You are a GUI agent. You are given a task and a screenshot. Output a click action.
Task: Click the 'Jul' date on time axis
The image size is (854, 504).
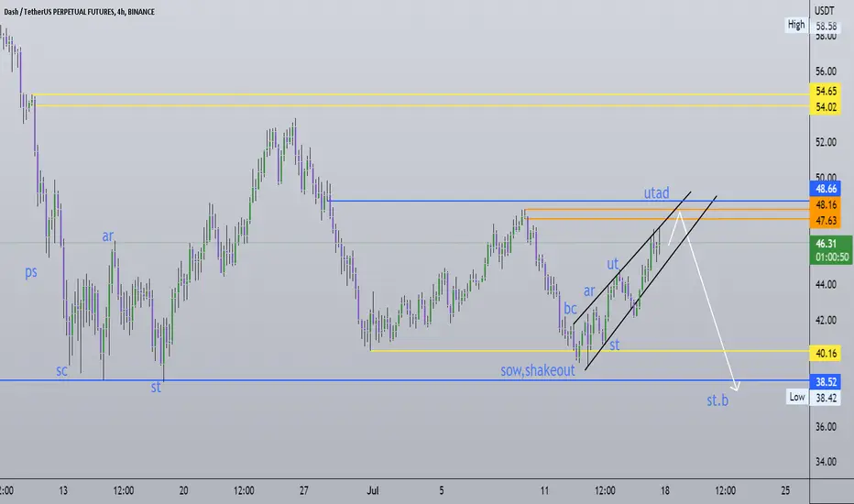point(373,491)
